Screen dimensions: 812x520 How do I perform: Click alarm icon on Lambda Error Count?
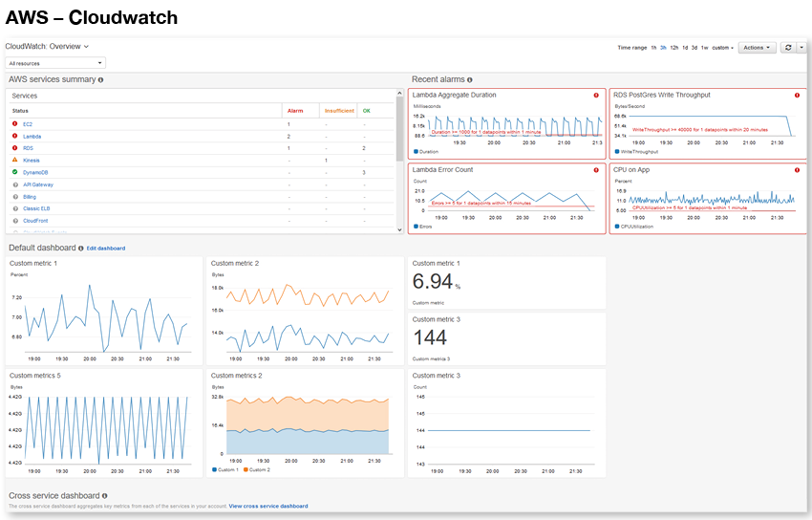click(596, 170)
